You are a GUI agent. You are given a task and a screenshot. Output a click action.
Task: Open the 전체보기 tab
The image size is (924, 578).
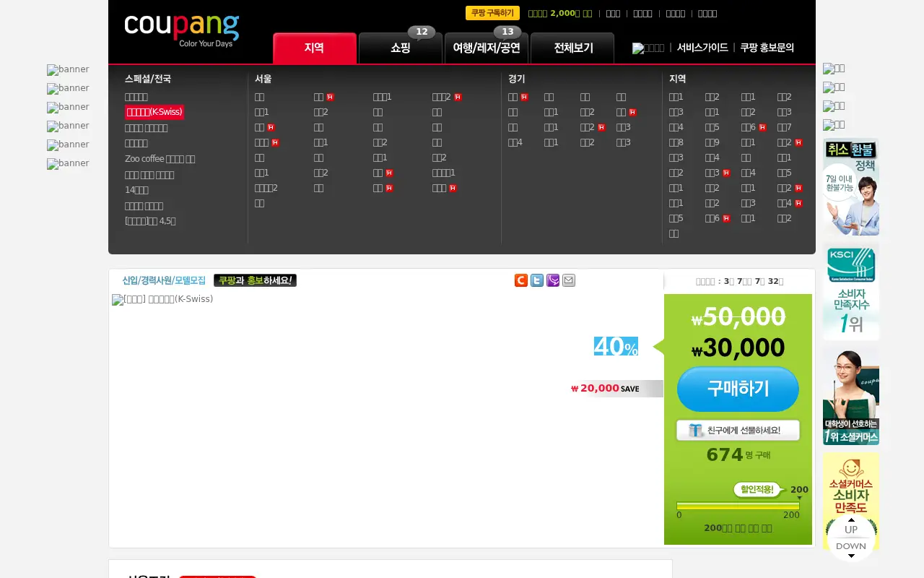(572, 48)
